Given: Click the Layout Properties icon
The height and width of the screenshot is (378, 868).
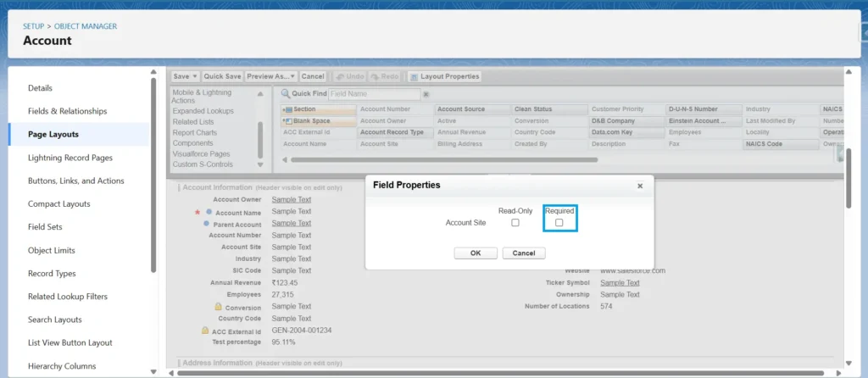Looking at the screenshot, I should pyautogui.click(x=414, y=76).
